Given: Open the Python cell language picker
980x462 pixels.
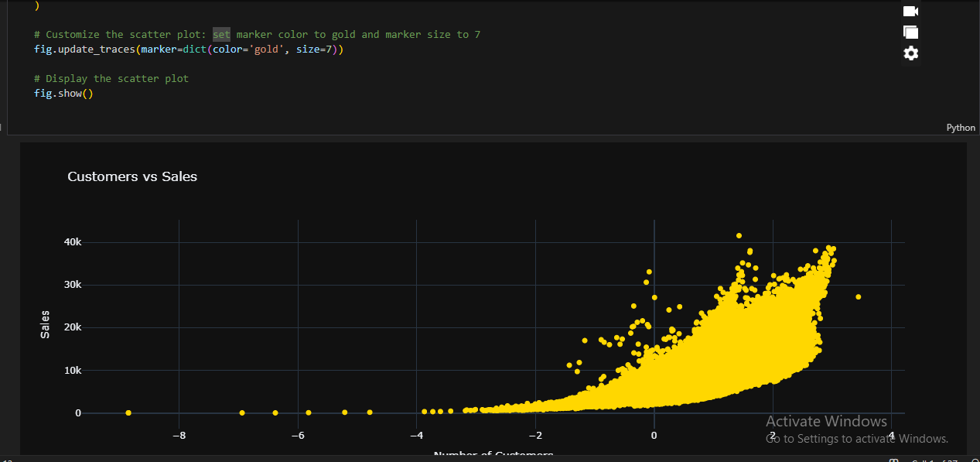Looking at the screenshot, I should (x=961, y=128).
